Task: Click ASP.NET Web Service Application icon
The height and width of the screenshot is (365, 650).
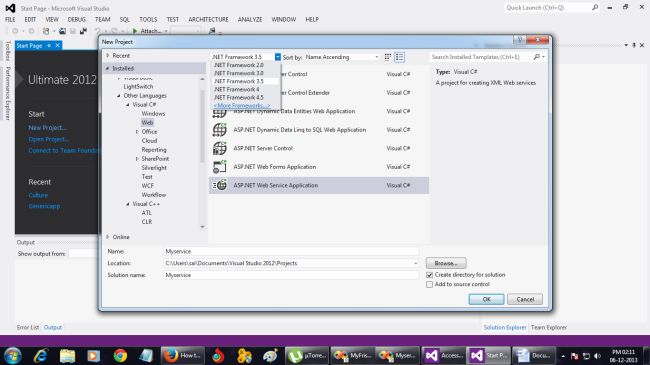Action: (219, 185)
